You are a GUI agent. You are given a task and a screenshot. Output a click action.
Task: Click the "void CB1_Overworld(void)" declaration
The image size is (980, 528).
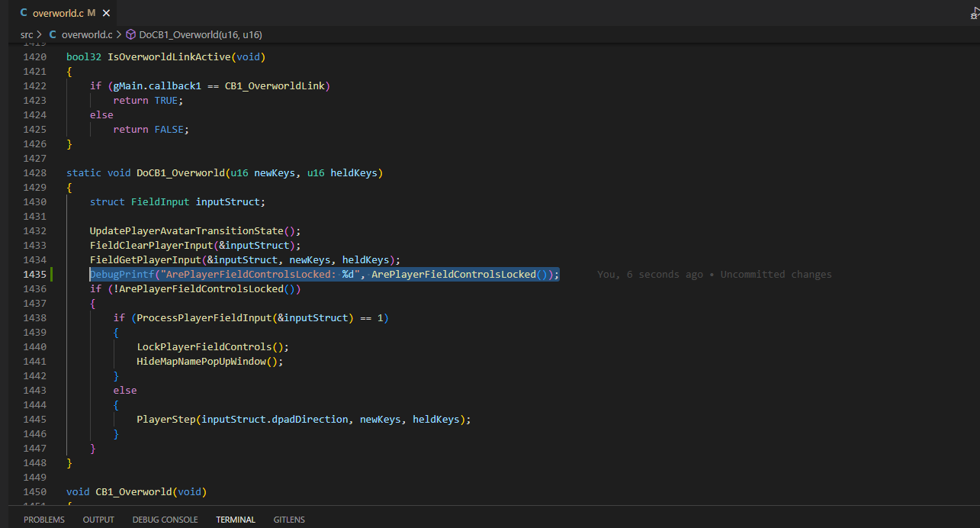137,492
